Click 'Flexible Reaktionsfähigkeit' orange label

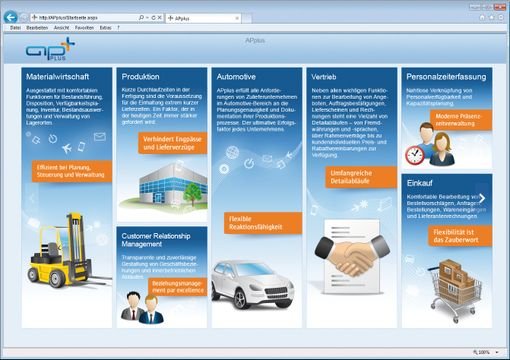pos(263,223)
